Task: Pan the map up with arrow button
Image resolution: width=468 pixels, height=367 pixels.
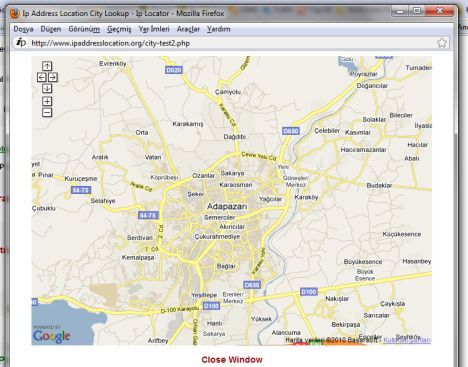Action: pos(47,66)
